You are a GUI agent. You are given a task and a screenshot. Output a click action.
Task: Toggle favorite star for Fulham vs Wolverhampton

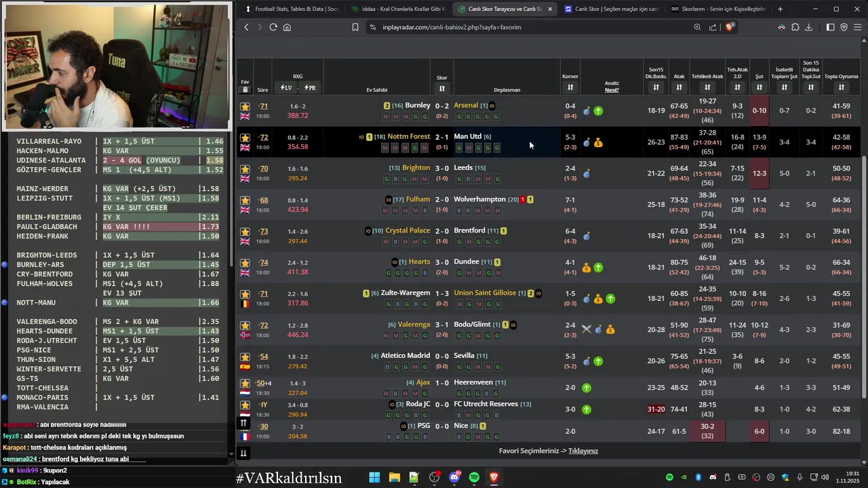[245, 201]
